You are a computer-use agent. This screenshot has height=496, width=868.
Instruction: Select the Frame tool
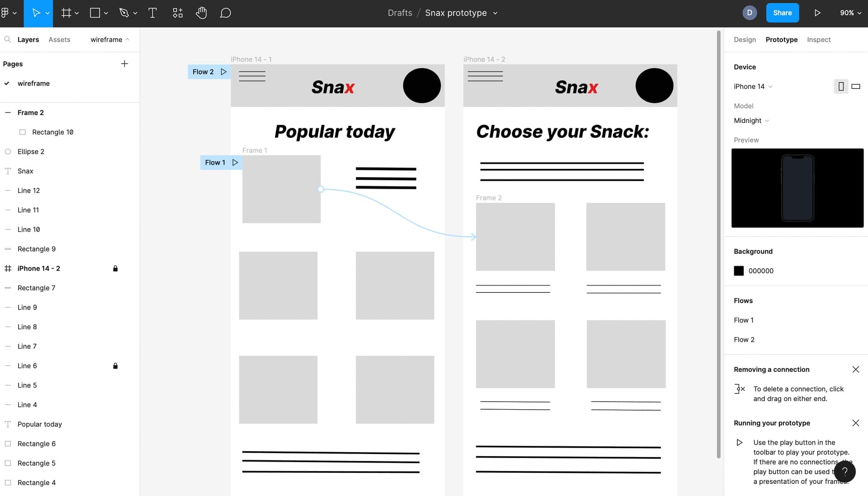pos(65,13)
